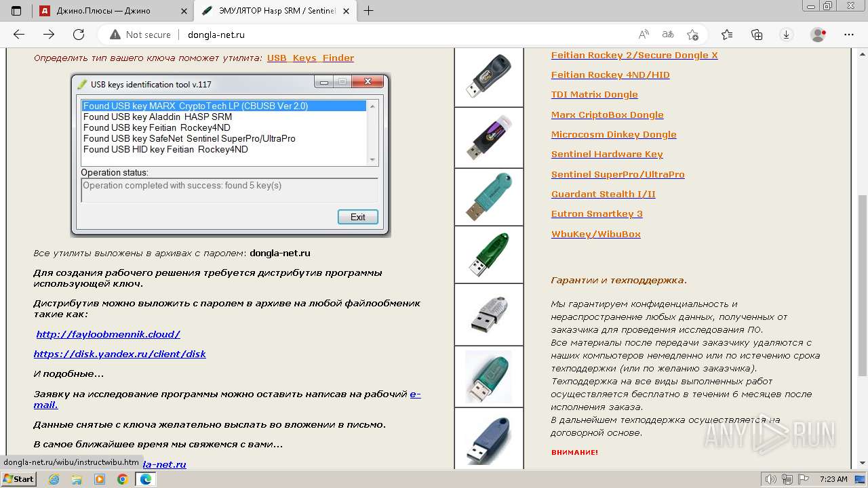Open Chrome from taskbar
The image size is (868, 488).
click(x=122, y=479)
